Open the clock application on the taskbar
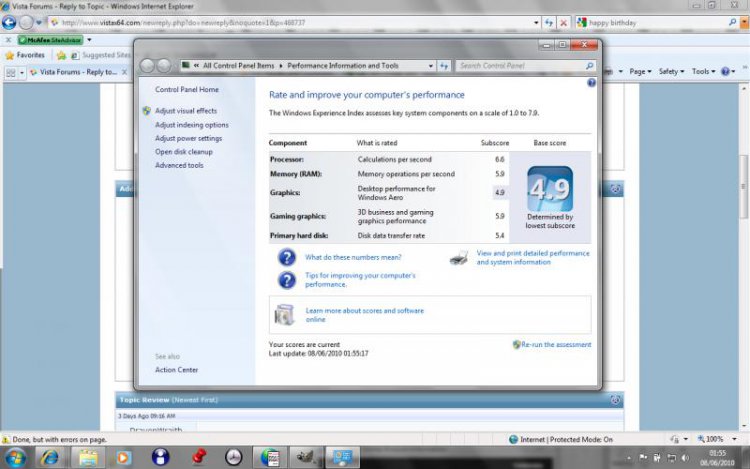This screenshot has width=750, height=469. click(234, 458)
